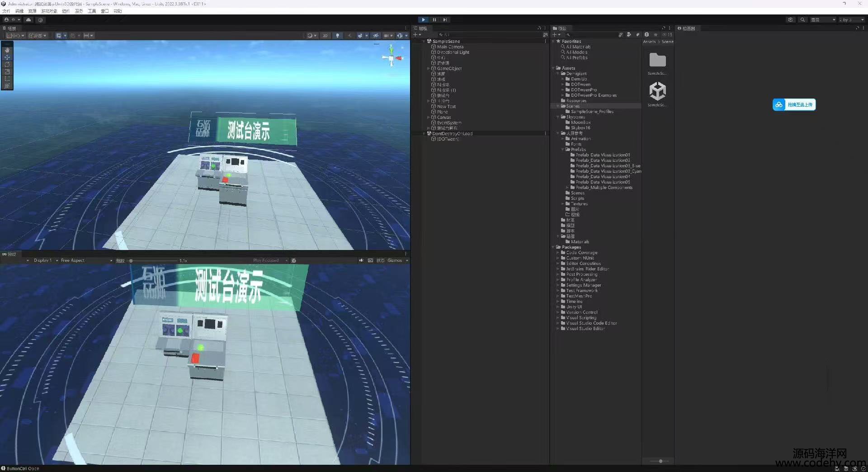Image resolution: width=868 pixels, height=472 pixels.
Task: Toggle Game view frame debugger bug icon
Action: 293,260
